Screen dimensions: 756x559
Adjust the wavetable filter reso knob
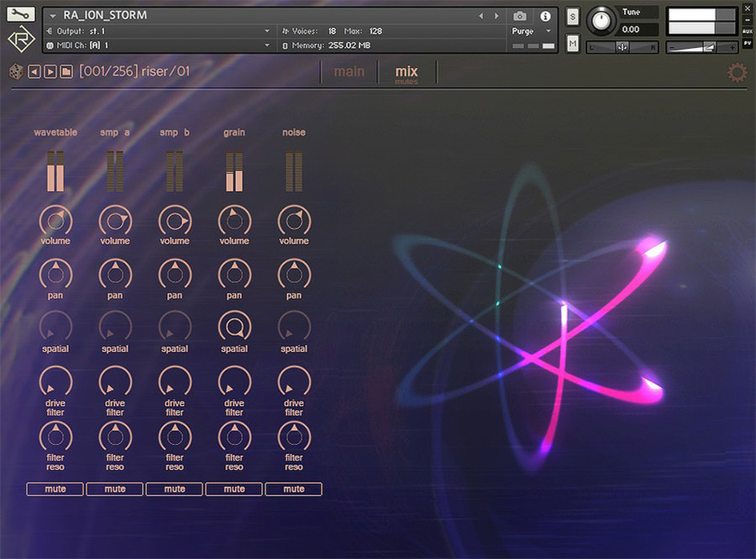(x=55, y=437)
